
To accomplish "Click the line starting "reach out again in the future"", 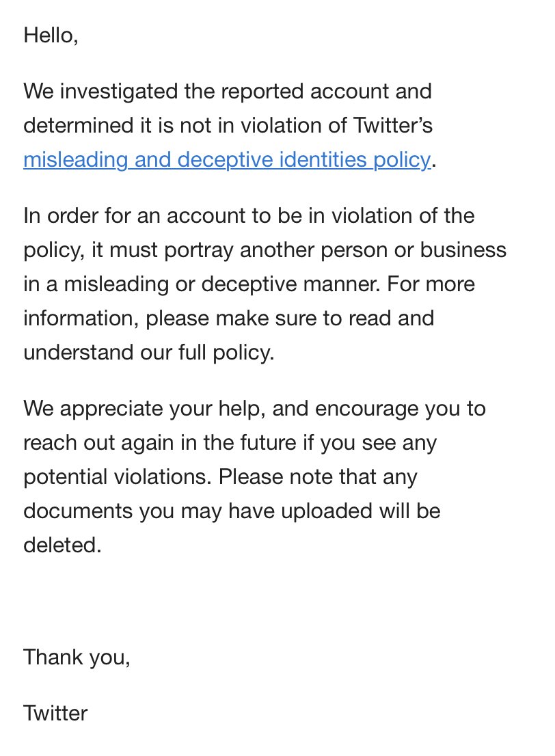I will (230, 443).
